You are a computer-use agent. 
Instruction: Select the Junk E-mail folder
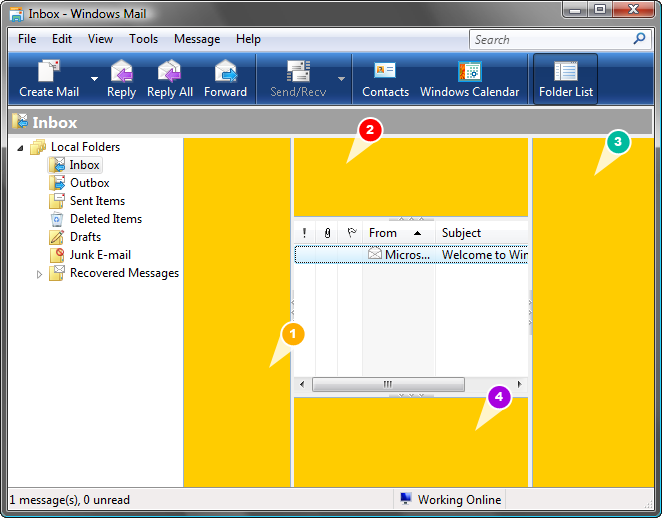(100, 255)
